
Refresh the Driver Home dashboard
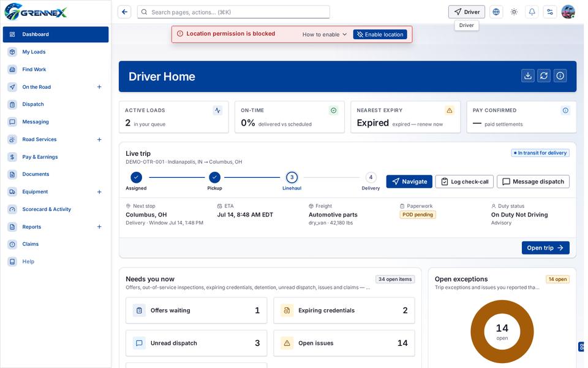[544, 76]
